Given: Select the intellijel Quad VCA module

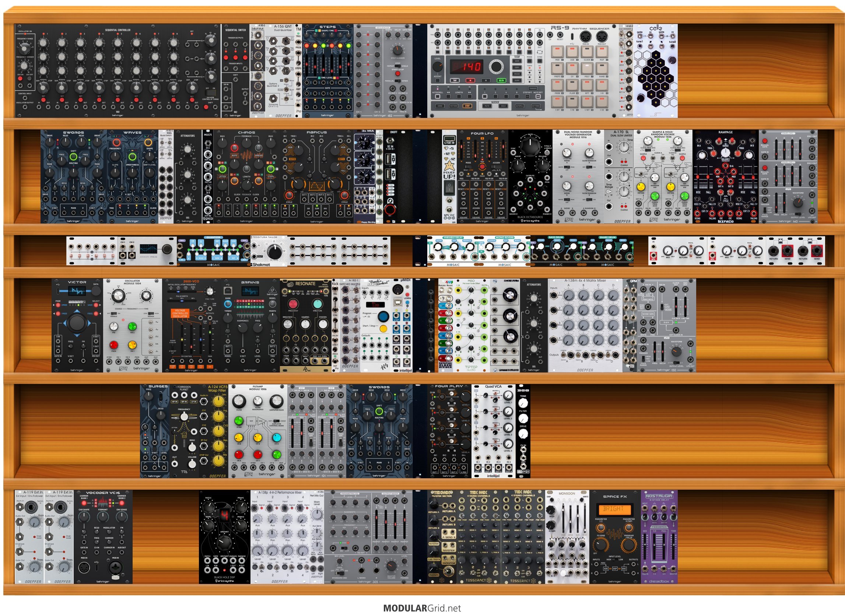Looking at the screenshot, I should point(493,431).
